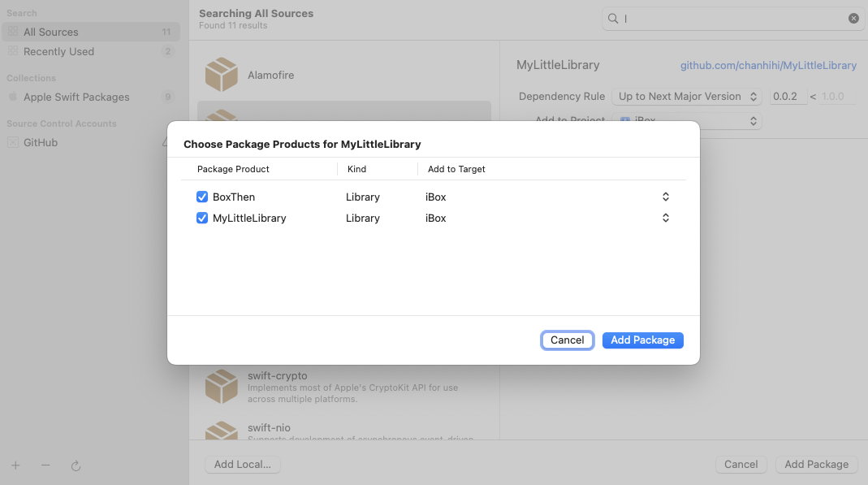Viewport: 868px width, 485px height.
Task: Click the magnifying glass search icon
Action: 613,18
